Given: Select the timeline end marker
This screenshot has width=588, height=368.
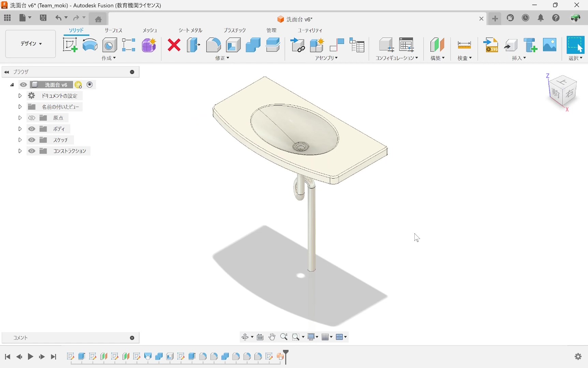Looking at the screenshot, I should coord(286,356).
